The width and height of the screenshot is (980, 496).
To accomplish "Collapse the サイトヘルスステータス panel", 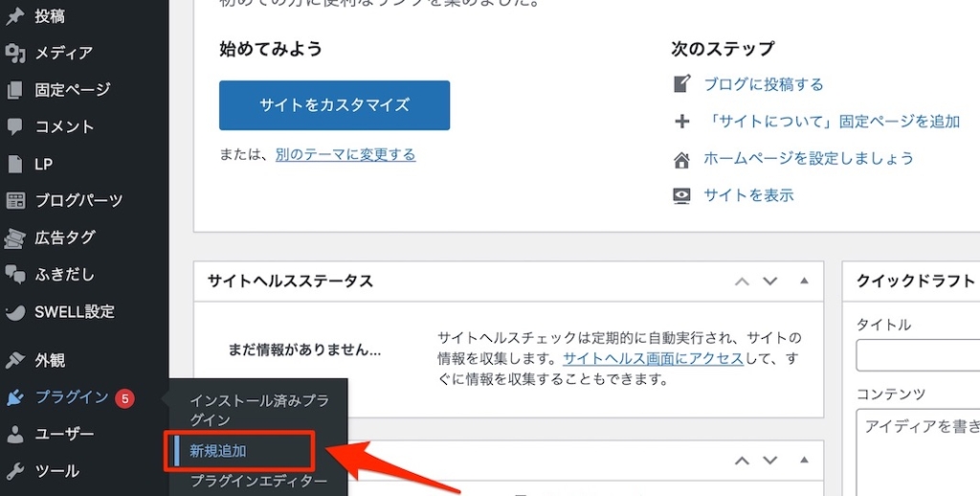I will click(x=804, y=281).
